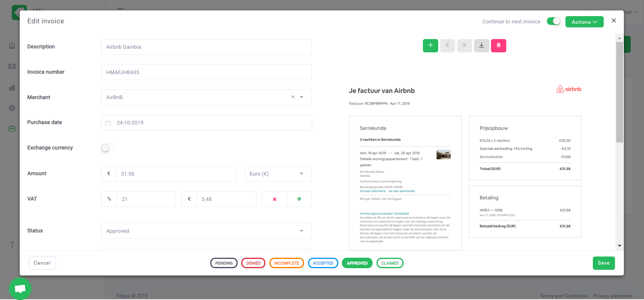Open the Privacy statement link
Screen dimensions: 644x300
[x=613, y=296]
